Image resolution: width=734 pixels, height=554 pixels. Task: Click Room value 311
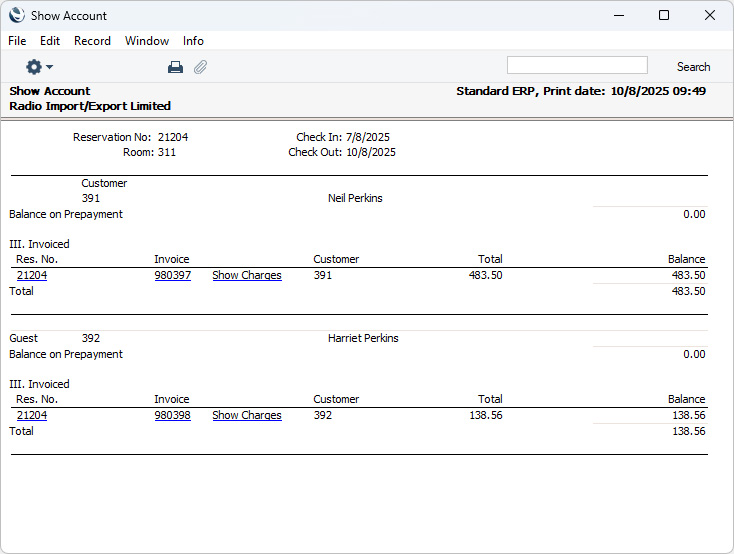pyautogui.click(x=167, y=152)
